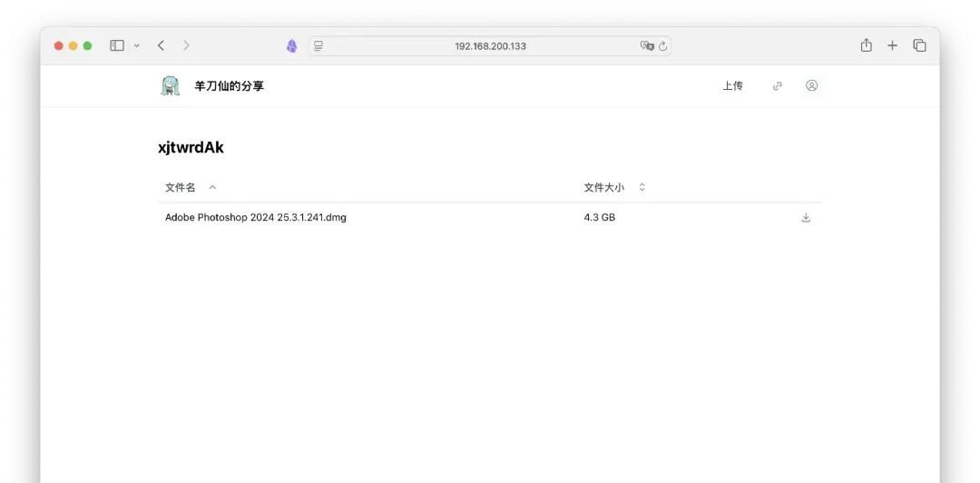The image size is (980, 483).
Task: Open the user account icon
Action: point(811,85)
